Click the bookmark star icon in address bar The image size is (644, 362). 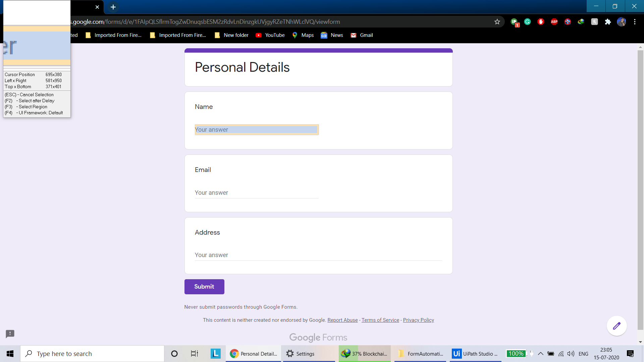coord(497,21)
